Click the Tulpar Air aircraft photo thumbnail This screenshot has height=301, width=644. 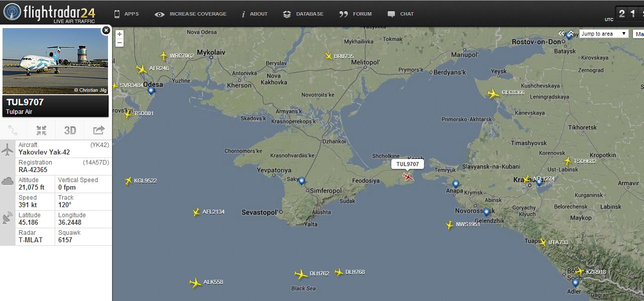(x=55, y=61)
